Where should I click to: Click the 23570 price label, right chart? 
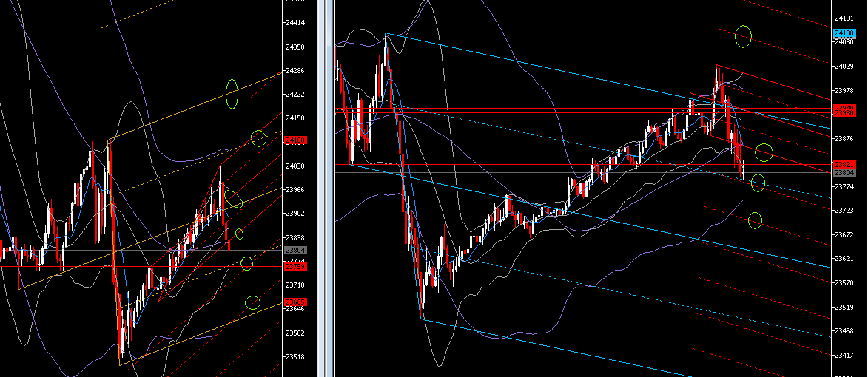click(845, 282)
